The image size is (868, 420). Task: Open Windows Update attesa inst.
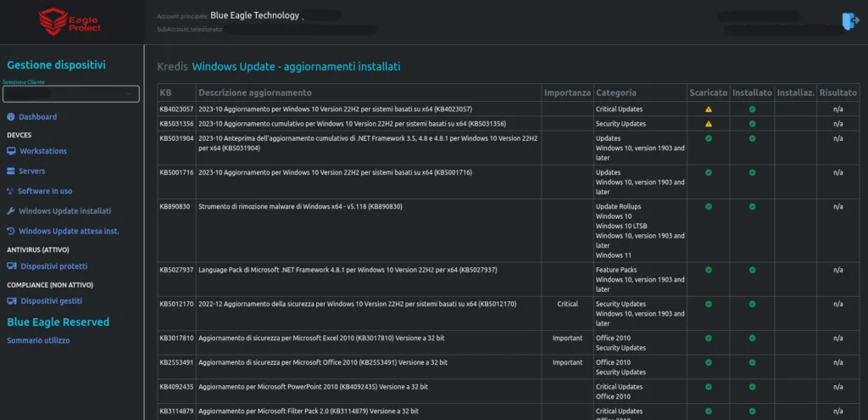click(69, 231)
